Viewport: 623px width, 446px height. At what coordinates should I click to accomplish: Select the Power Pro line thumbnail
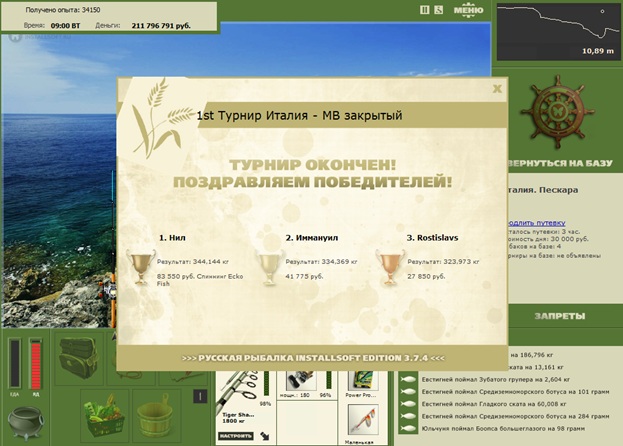click(x=361, y=381)
